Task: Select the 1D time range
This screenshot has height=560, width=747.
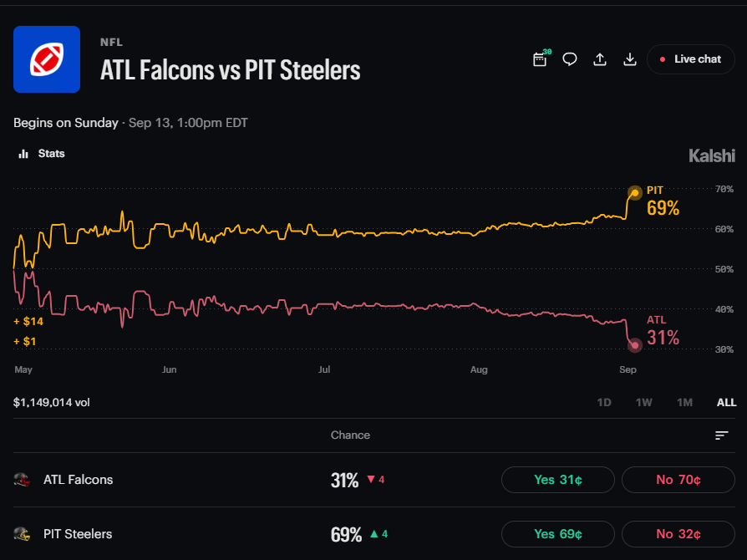Action: tap(603, 402)
